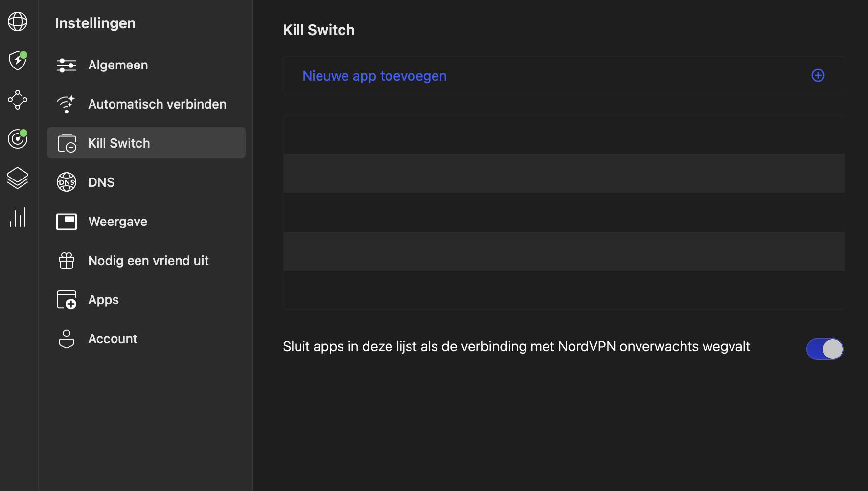Open the Algemeen settings section

coord(118,65)
